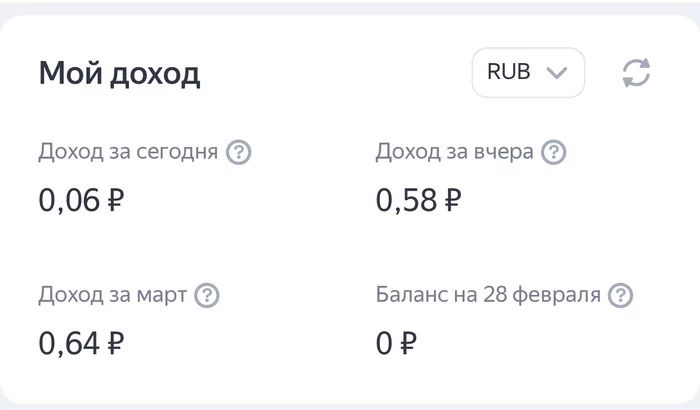Select the "Доход за март" label

(112, 296)
